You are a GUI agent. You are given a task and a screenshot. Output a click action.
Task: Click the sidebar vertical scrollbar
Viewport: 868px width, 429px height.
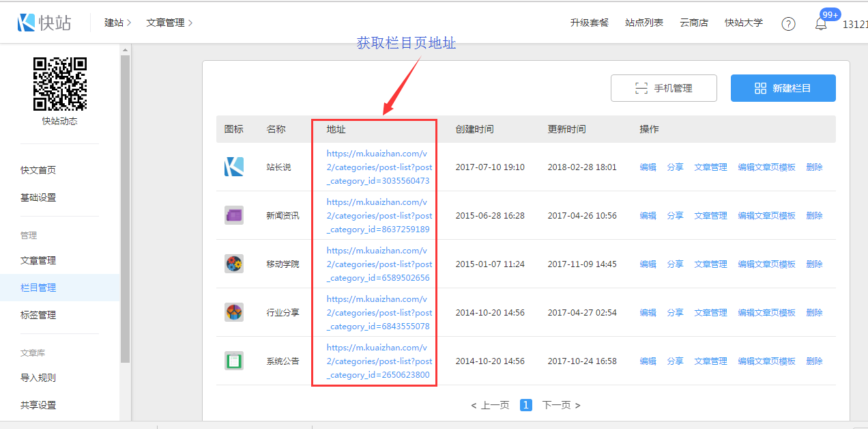pyautogui.click(x=125, y=205)
